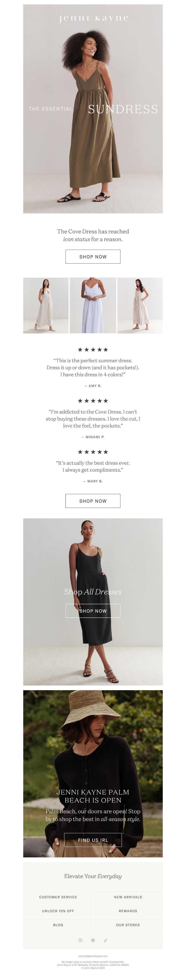Viewport: 186px width, 980px height.
Task: Click the Shop Now button under Cove Dress text
Action: point(93,256)
